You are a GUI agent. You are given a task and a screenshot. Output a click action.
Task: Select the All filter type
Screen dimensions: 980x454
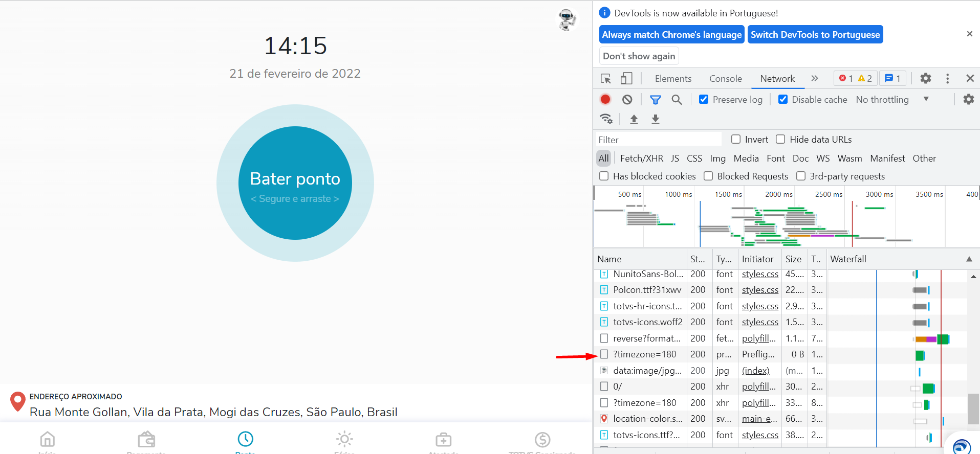coord(604,158)
